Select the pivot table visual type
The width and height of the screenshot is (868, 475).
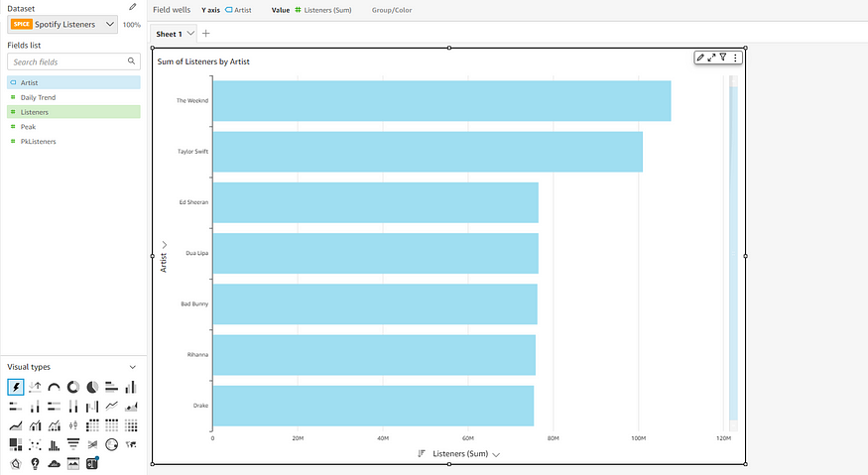[92, 425]
